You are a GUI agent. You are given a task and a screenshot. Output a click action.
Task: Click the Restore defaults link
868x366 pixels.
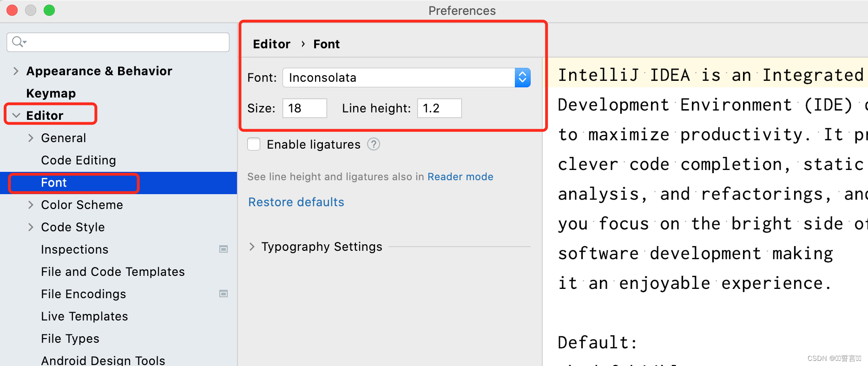pos(296,202)
